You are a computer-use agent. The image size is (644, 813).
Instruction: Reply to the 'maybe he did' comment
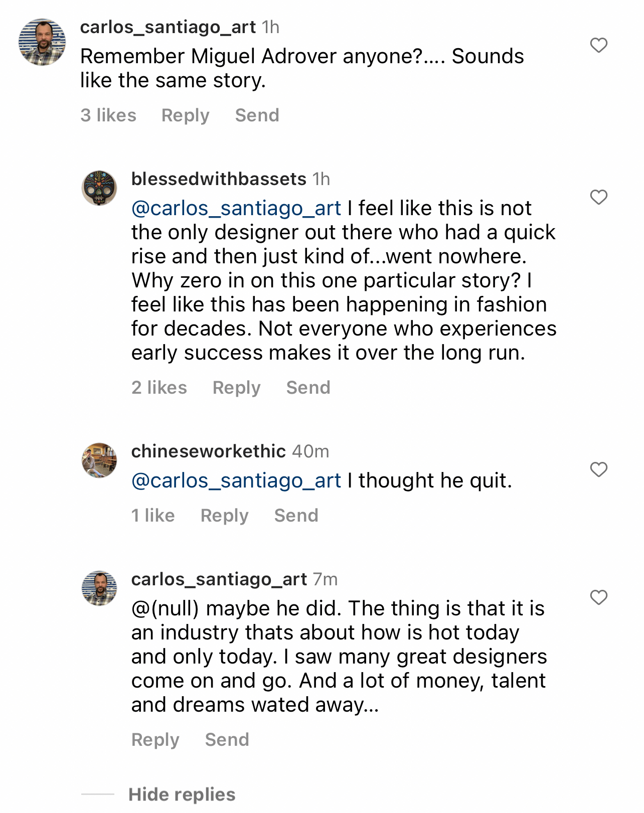(155, 740)
